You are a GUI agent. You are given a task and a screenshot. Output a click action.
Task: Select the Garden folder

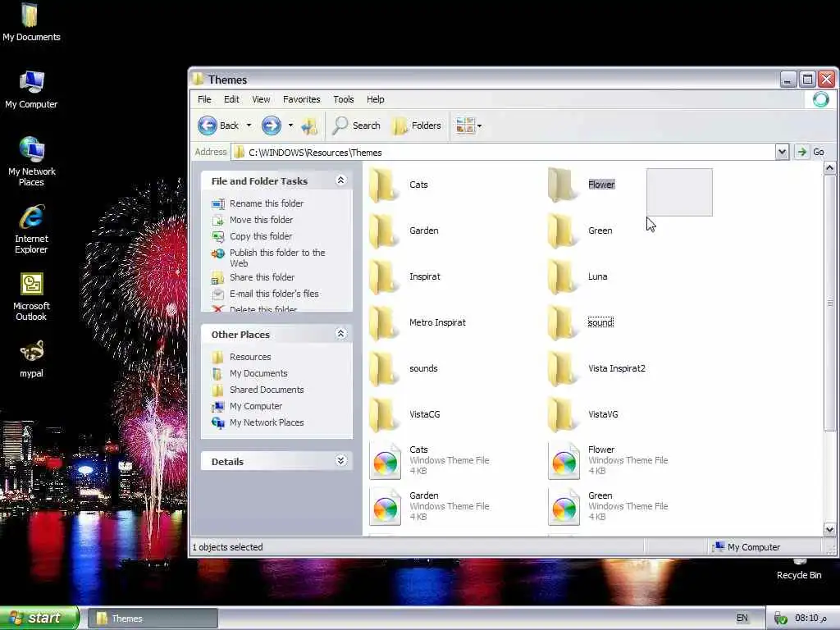(404, 231)
